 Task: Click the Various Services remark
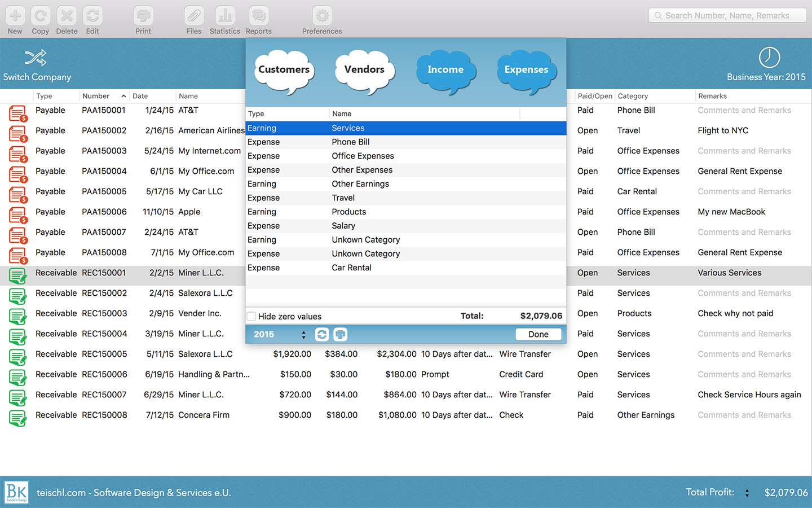730,273
